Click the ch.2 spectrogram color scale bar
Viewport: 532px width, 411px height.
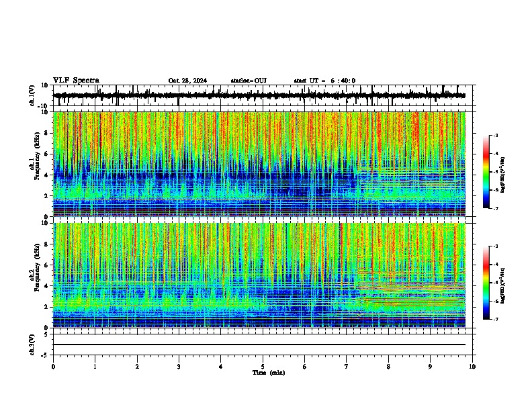tap(486, 283)
